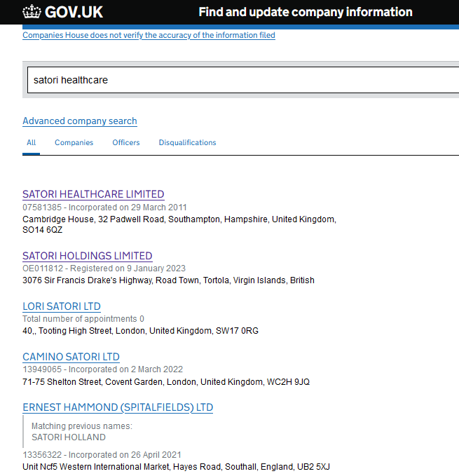Open Companies House accuracy notice link
Screen dimensions: 459x476
tap(149, 35)
